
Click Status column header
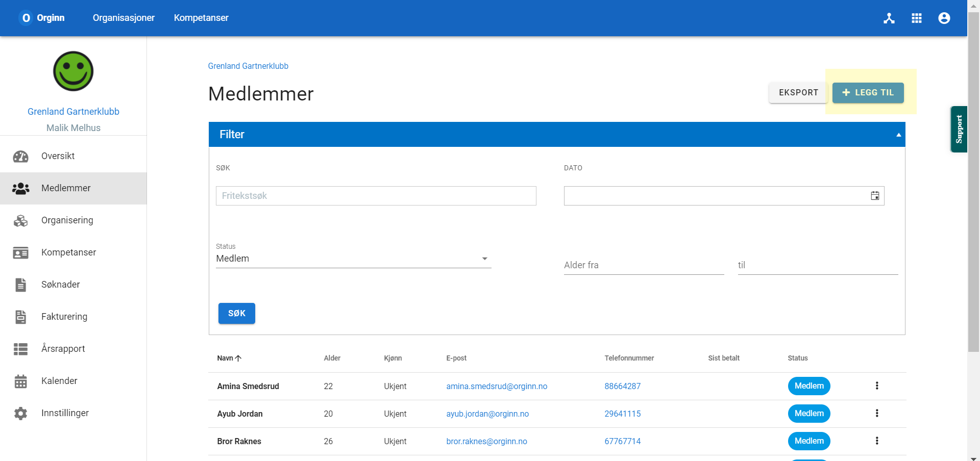pyautogui.click(x=798, y=358)
